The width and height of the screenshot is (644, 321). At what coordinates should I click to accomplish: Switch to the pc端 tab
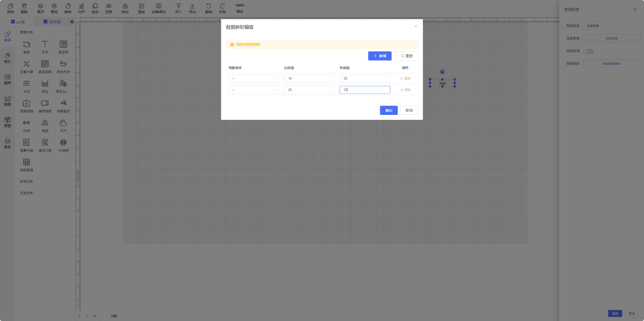(18, 21)
